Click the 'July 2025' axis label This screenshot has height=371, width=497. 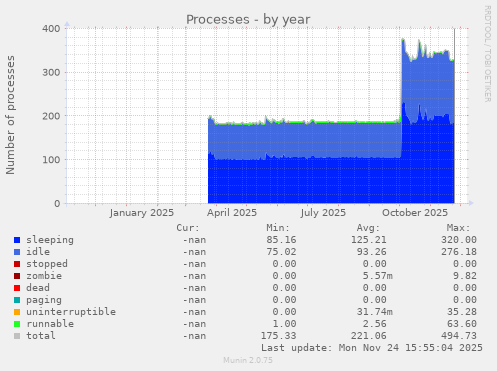click(323, 213)
